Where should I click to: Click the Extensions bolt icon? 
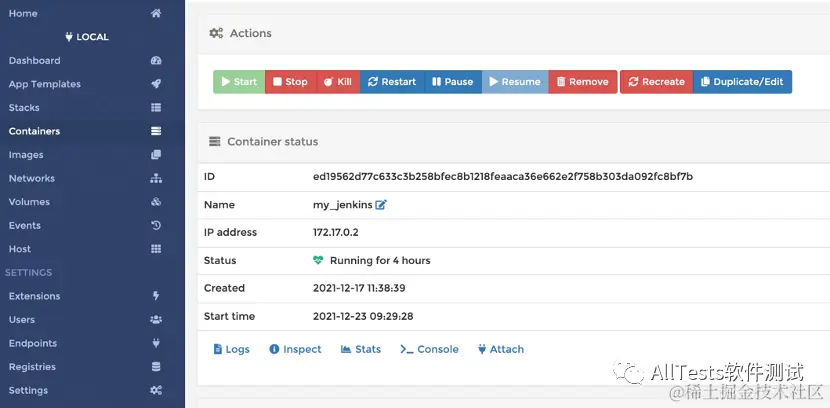pyautogui.click(x=156, y=296)
